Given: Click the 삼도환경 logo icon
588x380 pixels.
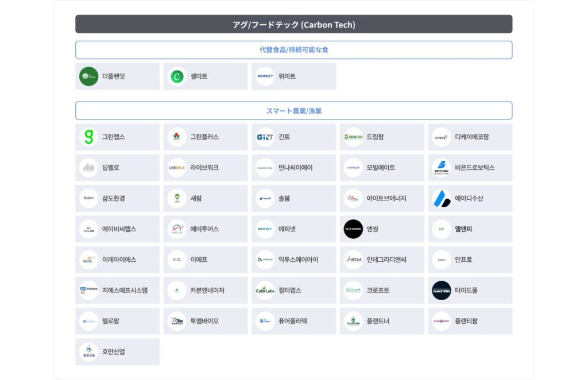Looking at the screenshot, I should point(89,198).
